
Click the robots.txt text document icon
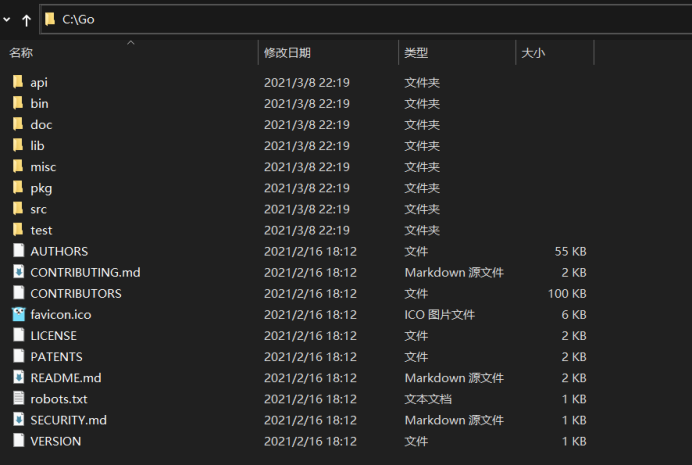click(x=19, y=398)
